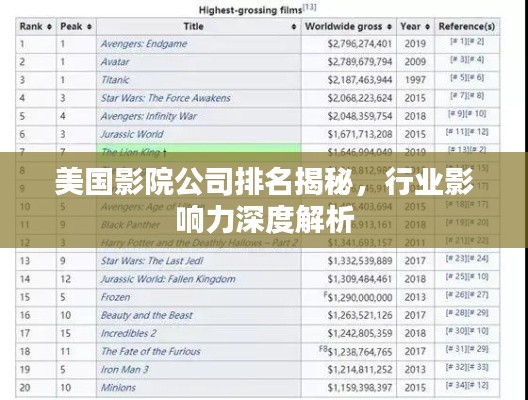Screen dimensions: 528x400
Task: Sort by Worldwide gross column arrows
Action: [390, 27]
